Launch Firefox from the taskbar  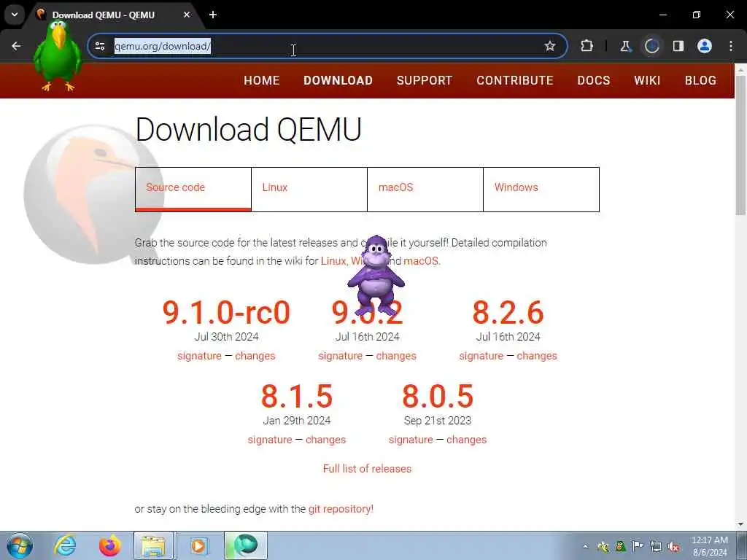110,545
